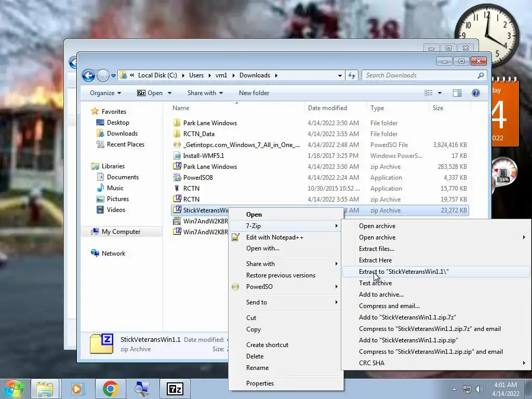Screen dimensions: 532x399
Task: Expand Share with in context menu
Action: coord(286,264)
